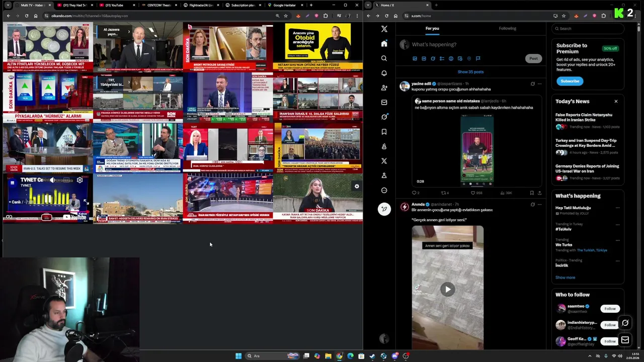Open Messages envelope in X sidebar
This screenshot has width=644, height=362.
[x=384, y=102]
